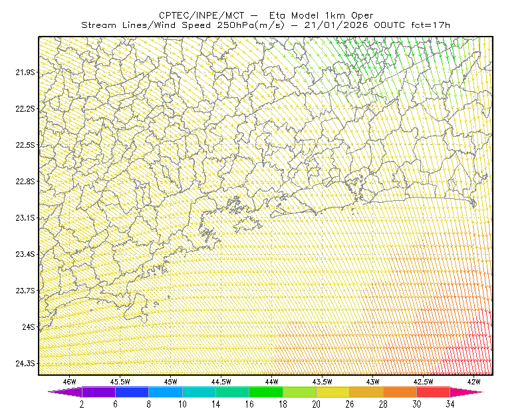532x411 pixels.
Task: Click the dark blue legend swatch between 6 and 8
Action: (x=132, y=392)
